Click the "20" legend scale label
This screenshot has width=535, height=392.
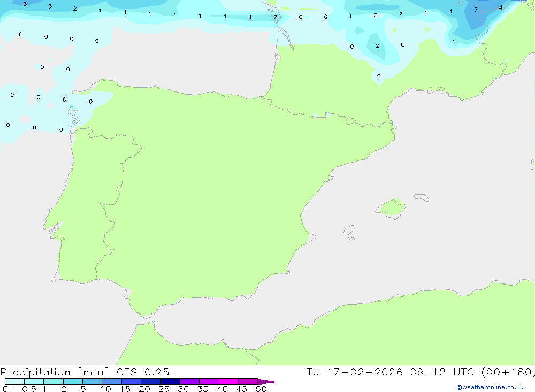(144, 389)
